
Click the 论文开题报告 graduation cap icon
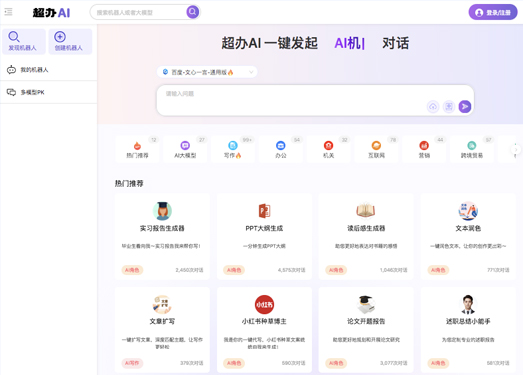(366, 304)
